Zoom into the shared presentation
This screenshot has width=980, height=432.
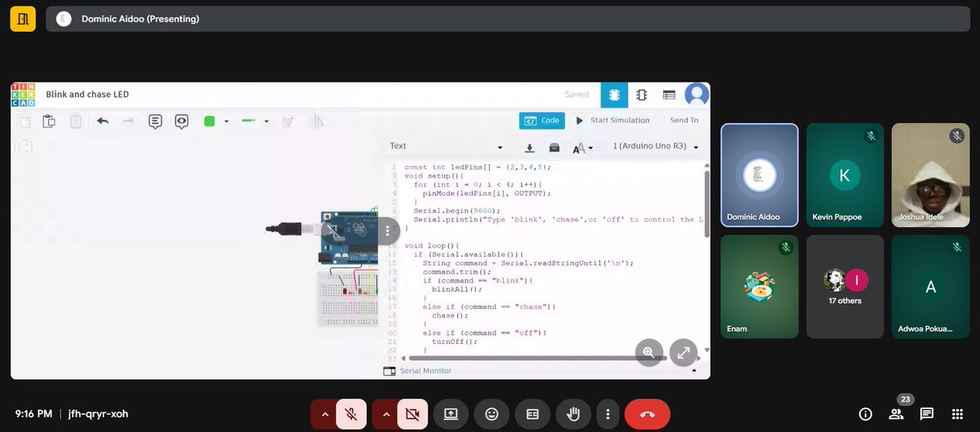(648, 352)
